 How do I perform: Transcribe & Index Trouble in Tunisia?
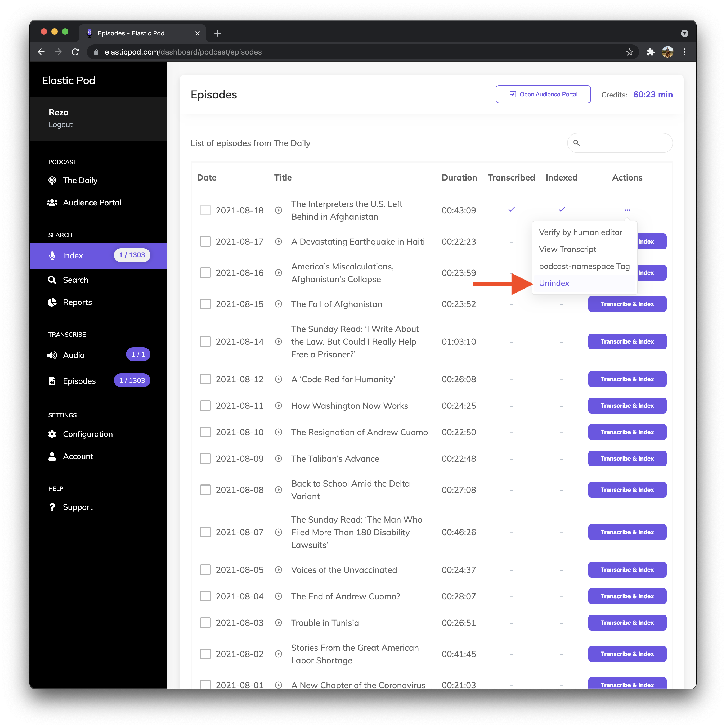627,623
